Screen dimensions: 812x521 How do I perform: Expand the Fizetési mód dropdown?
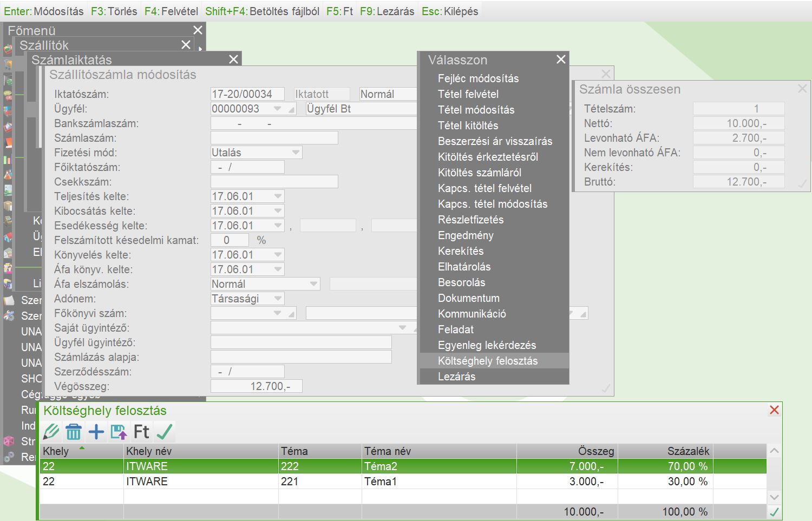point(296,153)
